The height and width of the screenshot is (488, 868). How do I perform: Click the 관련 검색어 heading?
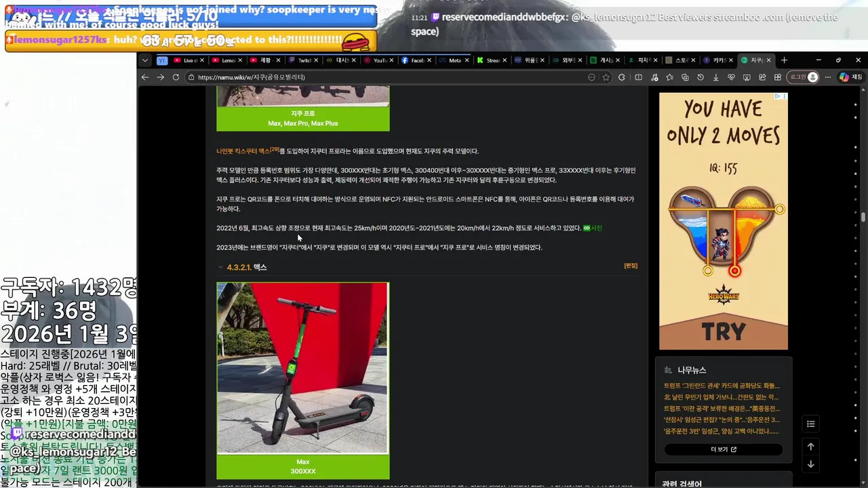tap(682, 484)
